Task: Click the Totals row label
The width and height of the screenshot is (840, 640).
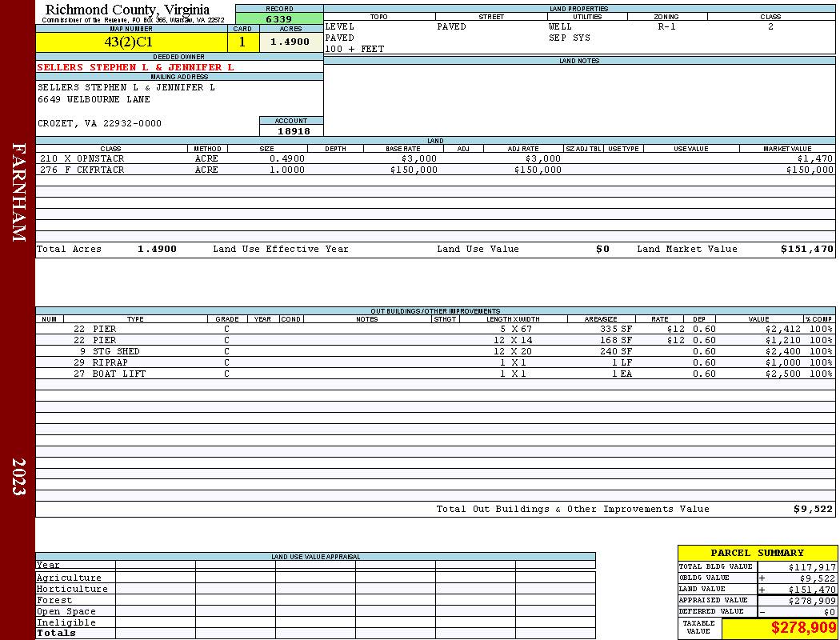Action: pos(56,633)
